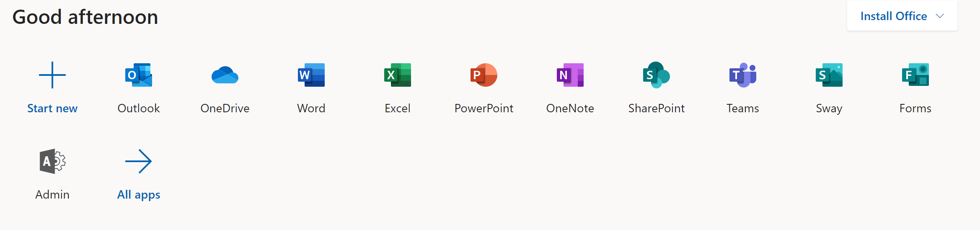Click the "SharePoint" text label

point(657,109)
